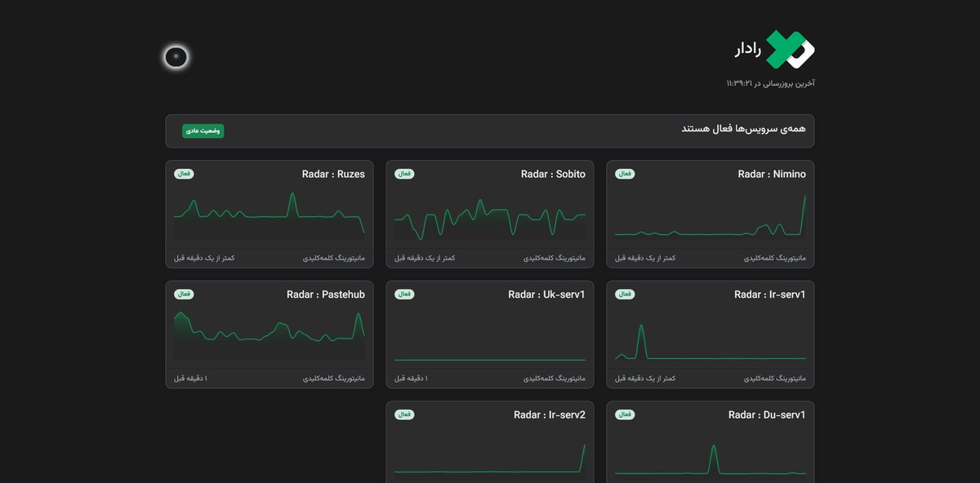Open the Radar : Du-serv1 service title
This screenshot has height=483, width=980.
[767, 415]
